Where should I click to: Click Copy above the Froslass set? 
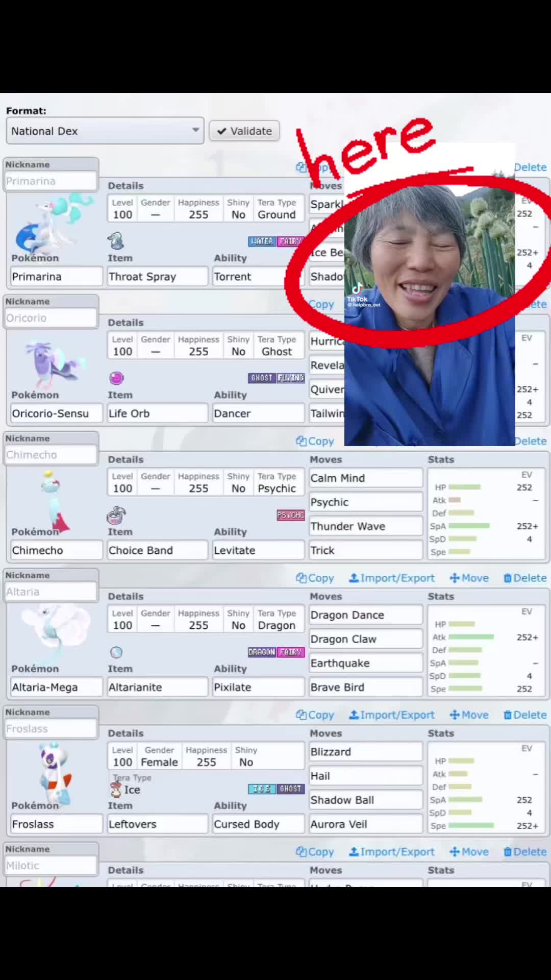tap(315, 715)
